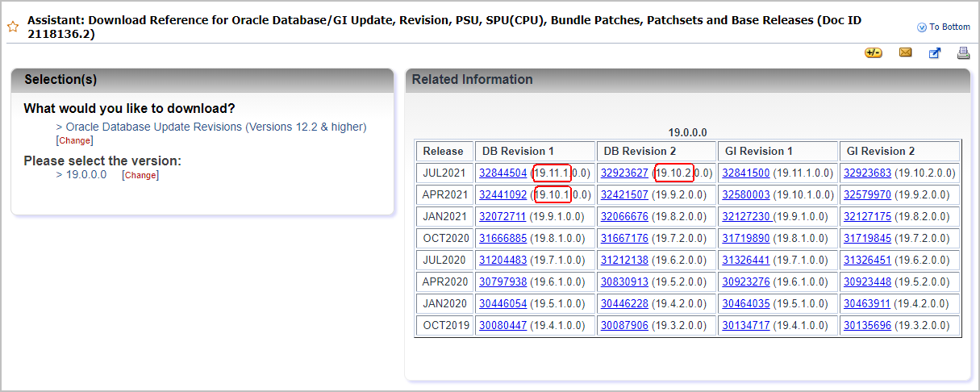Click the printer icon
The image size is (980, 392).
963,53
